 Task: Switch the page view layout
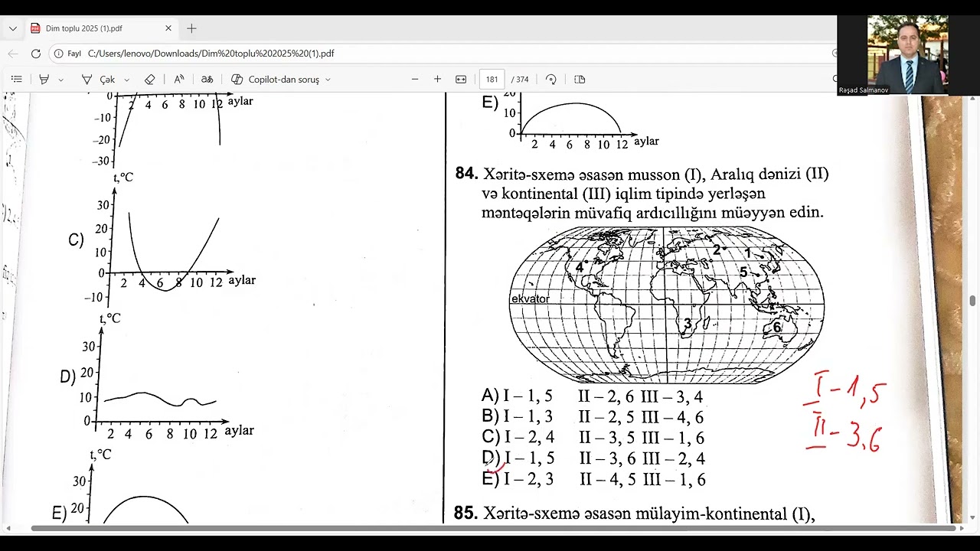tap(580, 79)
